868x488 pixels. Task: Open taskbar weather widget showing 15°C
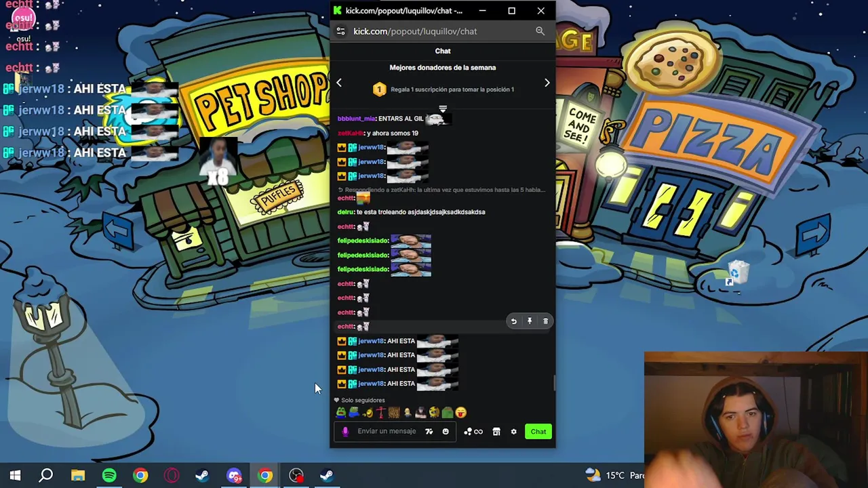click(x=614, y=475)
